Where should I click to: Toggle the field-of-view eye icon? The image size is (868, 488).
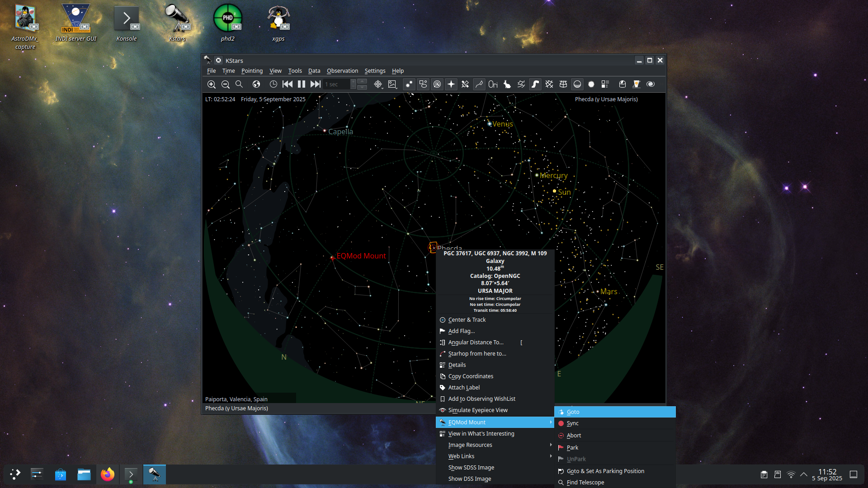[x=651, y=84]
